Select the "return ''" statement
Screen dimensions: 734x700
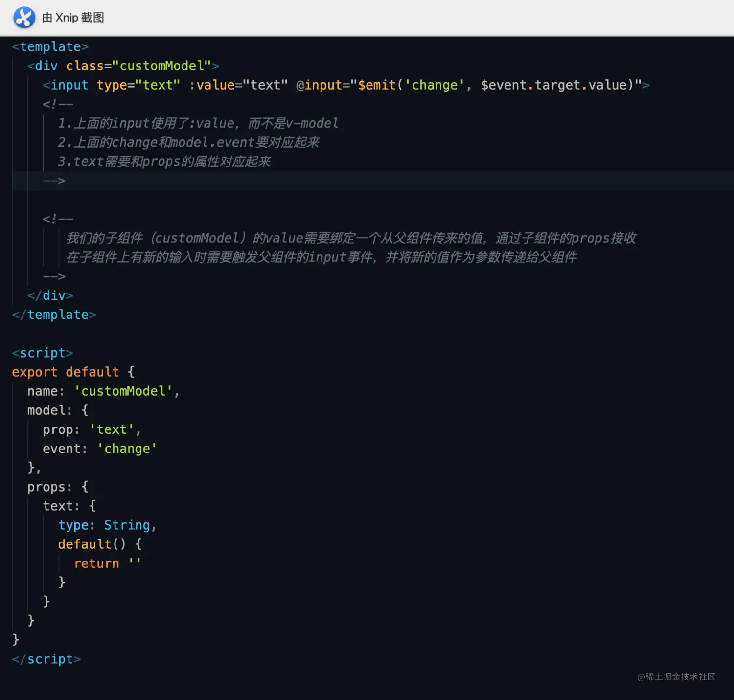pos(107,563)
